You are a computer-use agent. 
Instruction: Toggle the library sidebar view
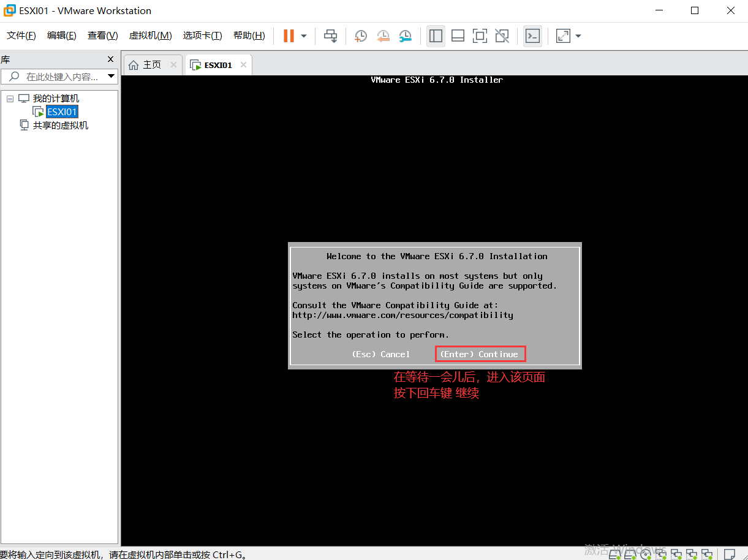436,36
